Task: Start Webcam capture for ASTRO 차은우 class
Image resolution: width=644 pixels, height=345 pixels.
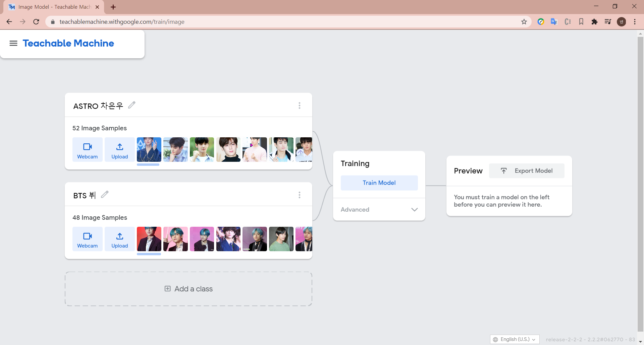Action: [88, 150]
